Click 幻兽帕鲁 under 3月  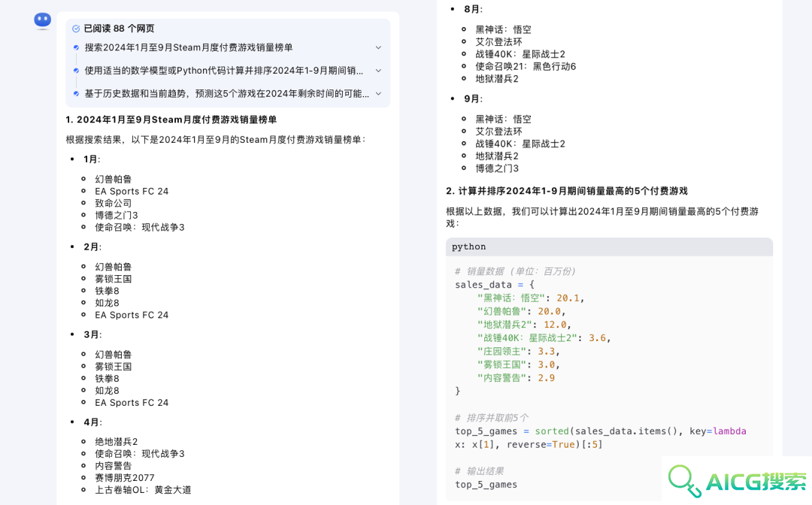coord(113,355)
